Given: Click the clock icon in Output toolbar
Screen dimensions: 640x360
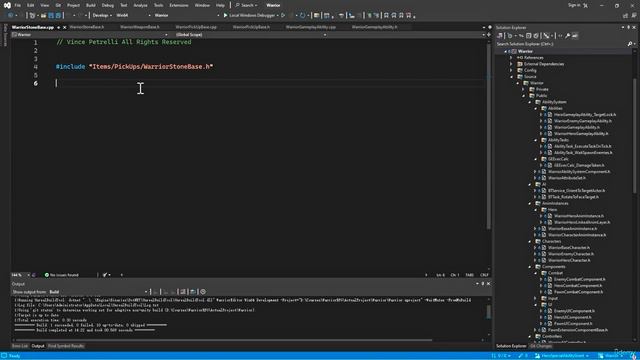Looking at the screenshot, I should click(203, 292).
